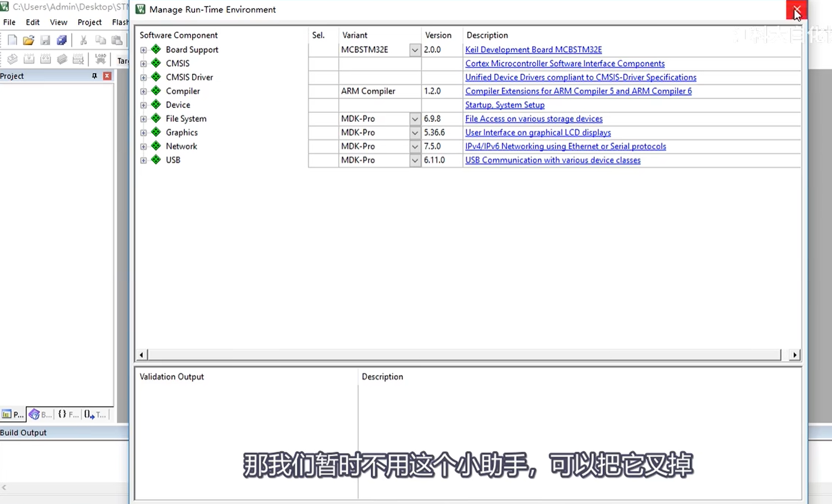
Task: Open the File menu
Action: point(9,22)
